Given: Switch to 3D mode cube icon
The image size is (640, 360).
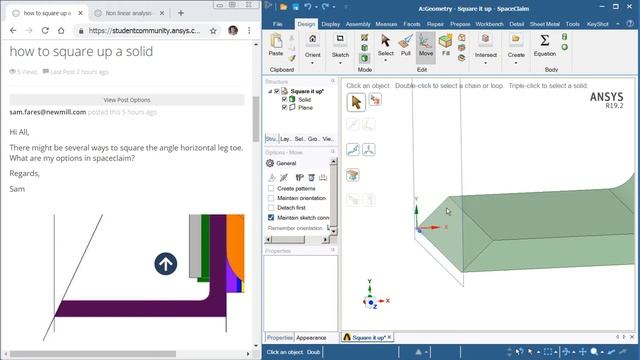Looking at the screenshot, I should (364, 58).
